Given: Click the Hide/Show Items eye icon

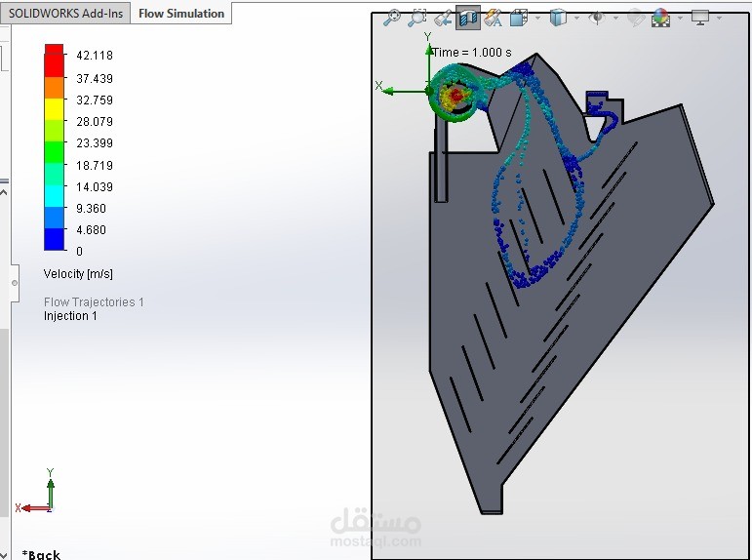Looking at the screenshot, I should (x=597, y=19).
